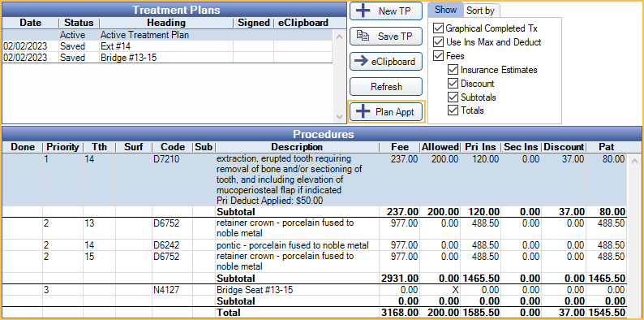
Task: Click the Surf column header
Action: pos(134,147)
